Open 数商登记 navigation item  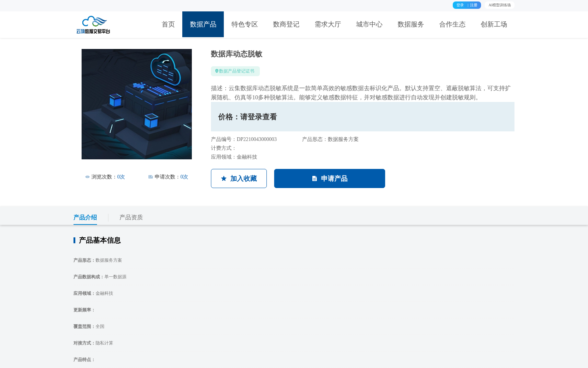click(x=286, y=24)
